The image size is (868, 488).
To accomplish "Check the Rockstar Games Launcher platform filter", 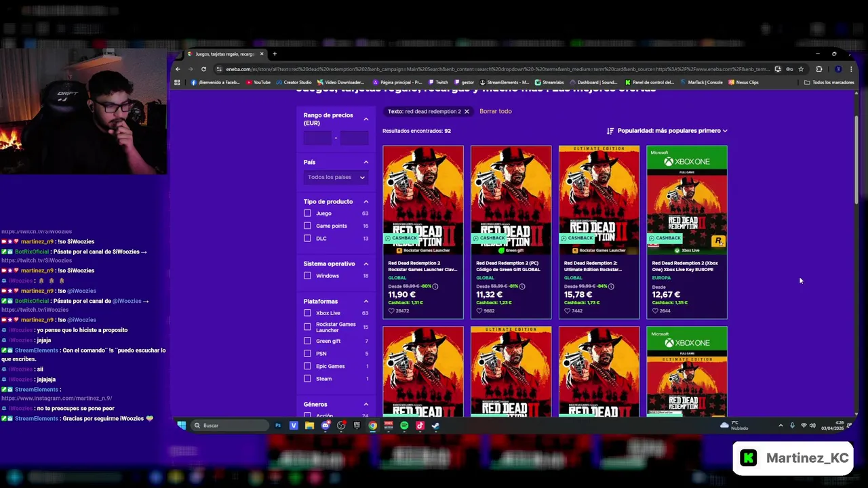I will click(x=308, y=327).
